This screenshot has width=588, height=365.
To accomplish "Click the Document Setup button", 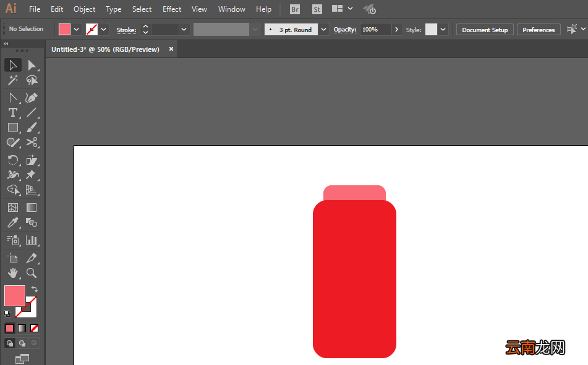I will pyautogui.click(x=485, y=30).
